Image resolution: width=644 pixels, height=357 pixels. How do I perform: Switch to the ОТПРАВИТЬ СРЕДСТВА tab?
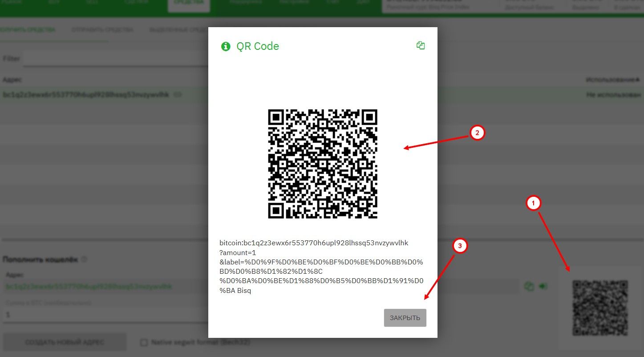coord(102,30)
